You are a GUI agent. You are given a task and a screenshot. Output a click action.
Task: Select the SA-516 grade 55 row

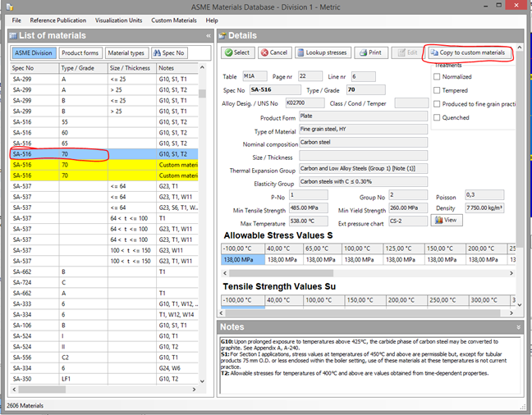[x=104, y=122]
